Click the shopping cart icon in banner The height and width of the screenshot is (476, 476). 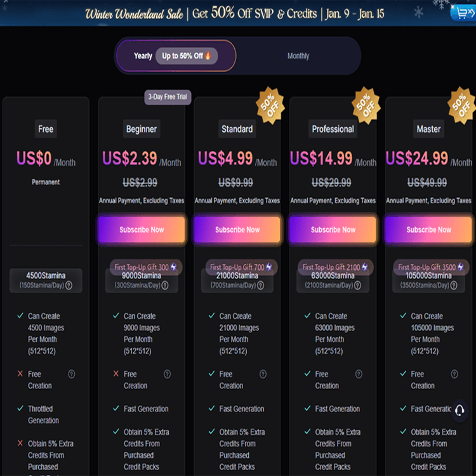pos(462,11)
